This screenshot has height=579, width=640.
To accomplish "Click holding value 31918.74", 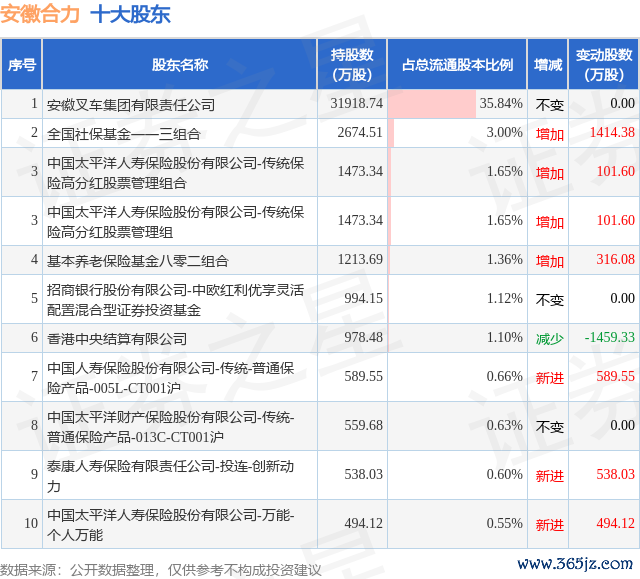I will tap(356, 104).
